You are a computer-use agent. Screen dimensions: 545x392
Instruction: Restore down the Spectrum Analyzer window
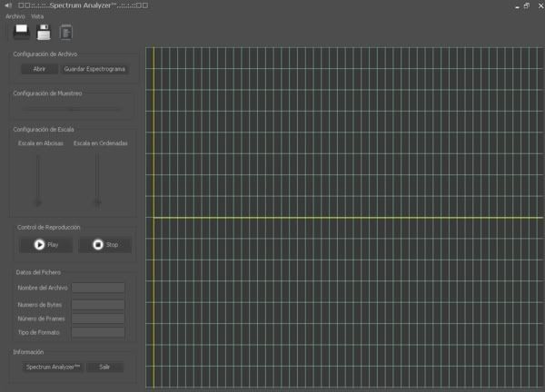click(527, 5)
